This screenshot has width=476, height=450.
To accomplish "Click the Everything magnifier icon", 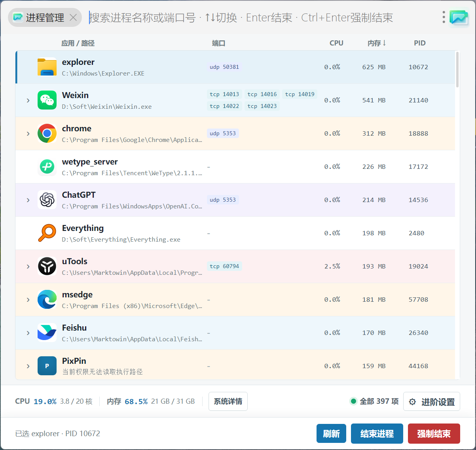I will click(x=47, y=233).
